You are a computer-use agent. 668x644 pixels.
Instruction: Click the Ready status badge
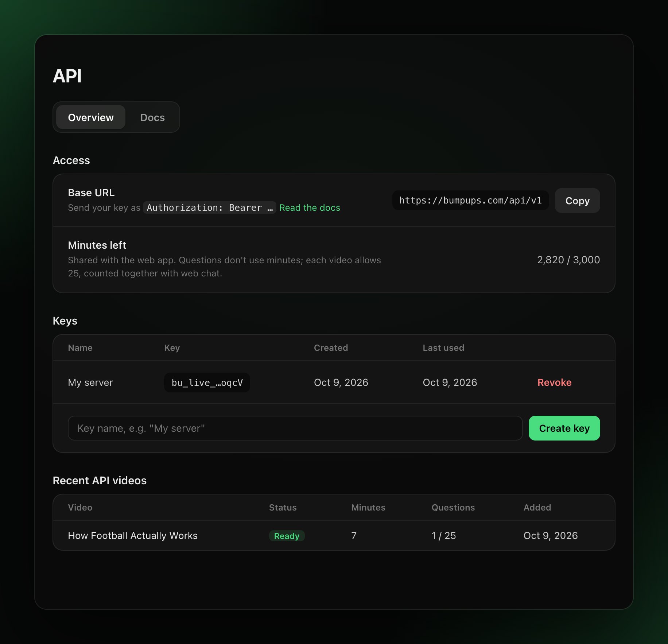click(x=287, y=536)
